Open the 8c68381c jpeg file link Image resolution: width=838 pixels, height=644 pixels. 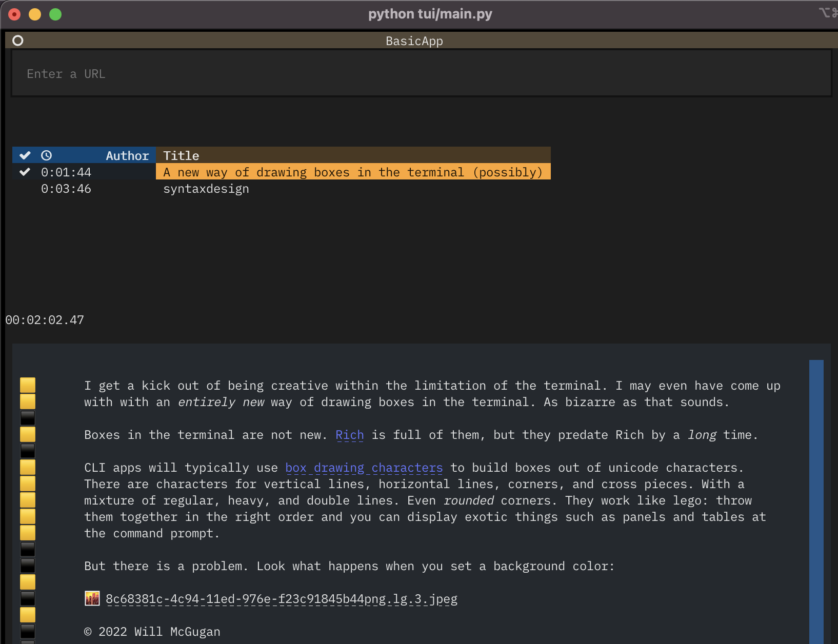point(282,598)
